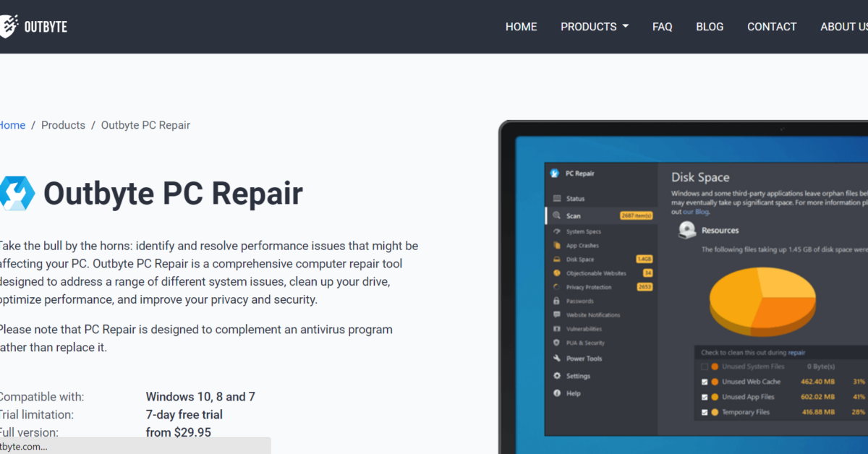Click the Home breadcrumb link
This screenshot has height=454, width=868.
(12, 125)
